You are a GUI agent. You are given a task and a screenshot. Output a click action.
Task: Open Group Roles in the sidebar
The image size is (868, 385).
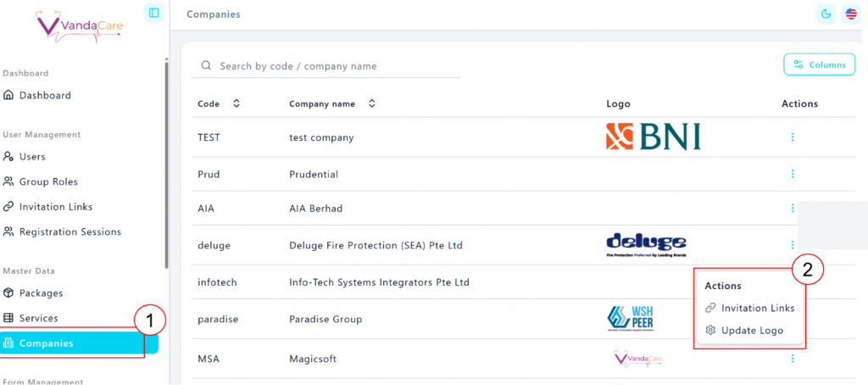coord(48,181)
